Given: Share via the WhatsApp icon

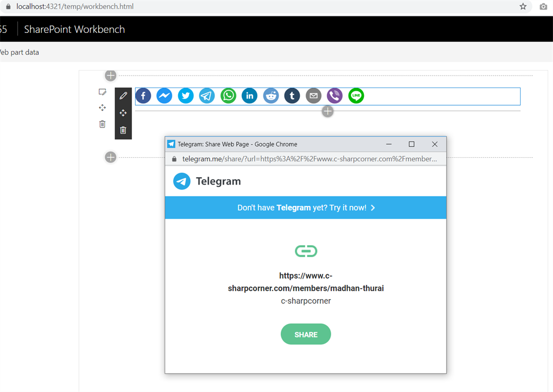Looking at the screenshot, I should tap(228, 96).
